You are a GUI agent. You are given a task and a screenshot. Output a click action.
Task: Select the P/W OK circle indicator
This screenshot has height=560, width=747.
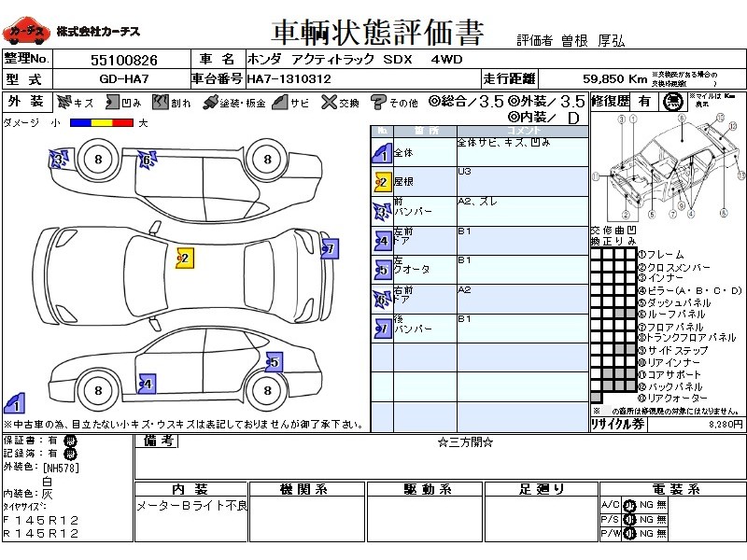(x=629, y=533)
